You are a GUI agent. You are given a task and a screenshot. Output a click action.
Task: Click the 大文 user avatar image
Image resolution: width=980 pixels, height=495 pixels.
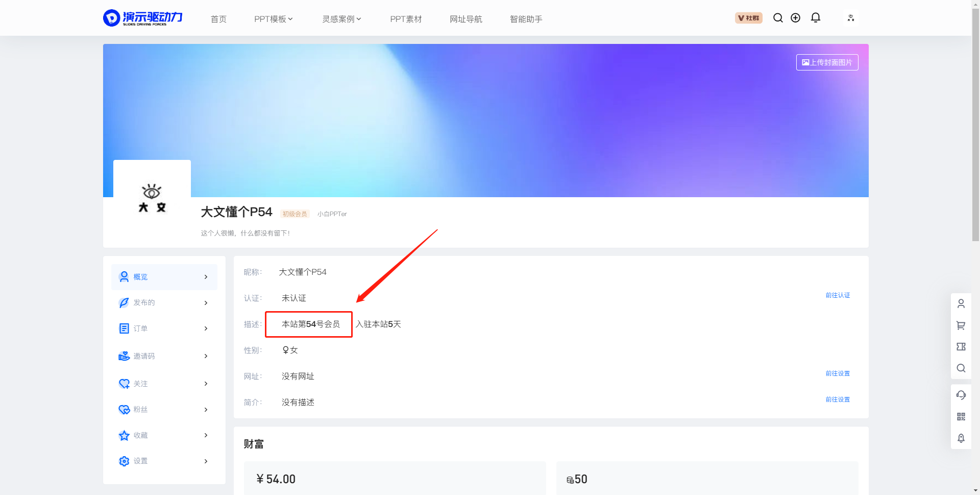152,198
